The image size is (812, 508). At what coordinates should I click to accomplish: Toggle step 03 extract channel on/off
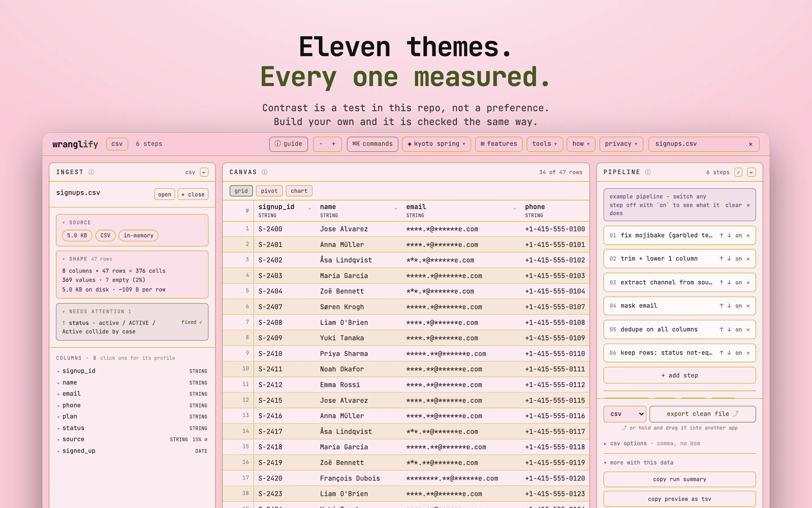(738, 283)
